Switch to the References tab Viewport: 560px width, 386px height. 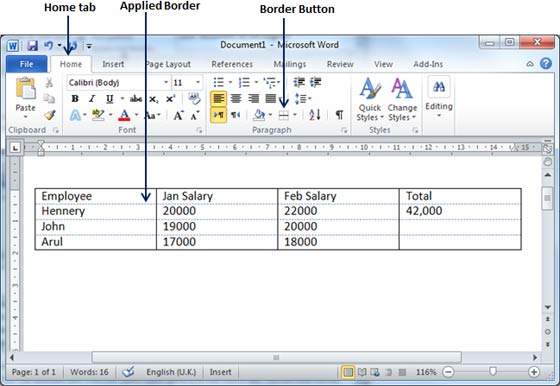[x=232, y=64]
